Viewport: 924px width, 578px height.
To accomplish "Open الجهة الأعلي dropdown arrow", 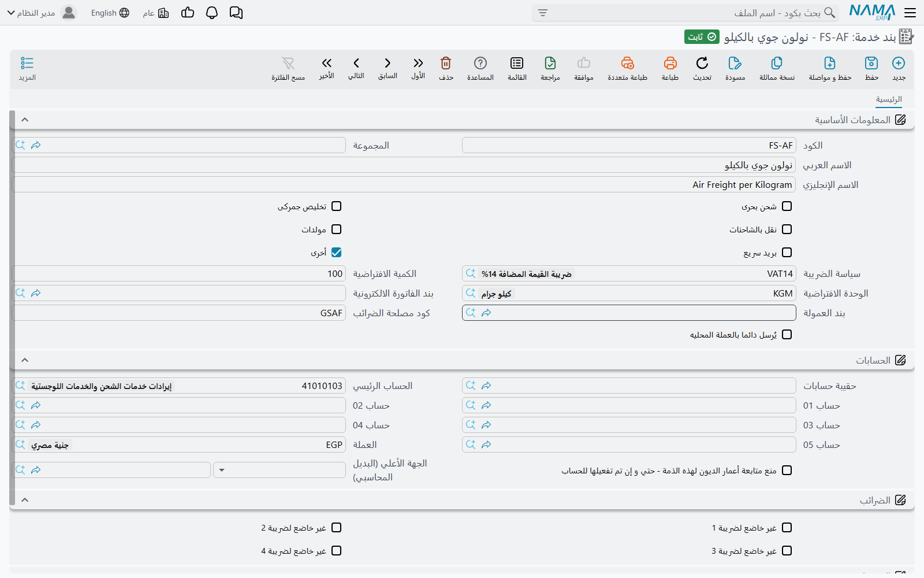I will 222,470.
